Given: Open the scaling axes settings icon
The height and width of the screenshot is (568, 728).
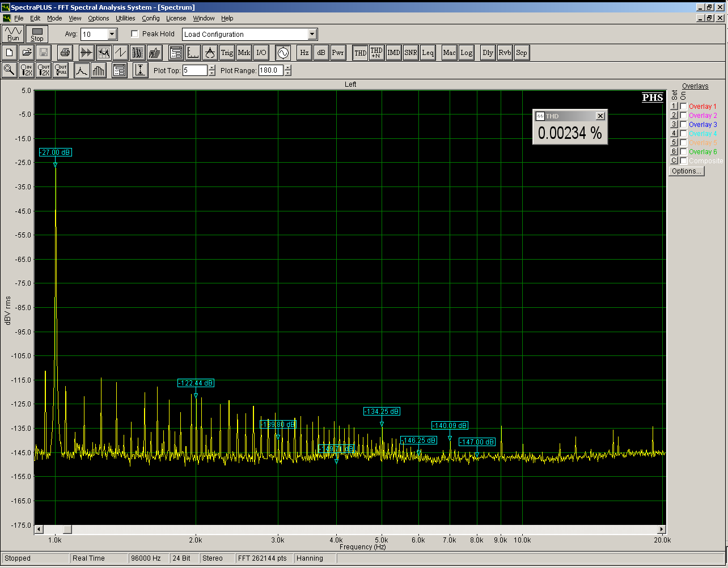Looking at the screenshot, I should tap(193, 53).
